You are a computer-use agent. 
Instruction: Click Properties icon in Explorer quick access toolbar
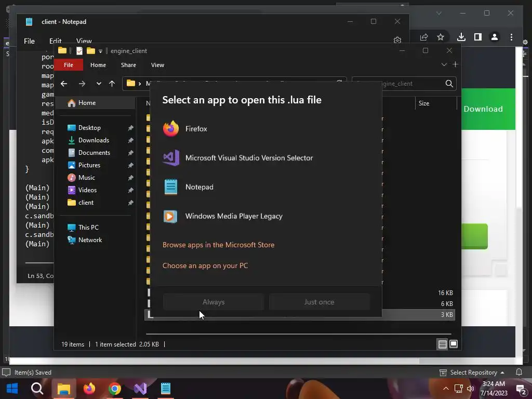[x=79, y=51]
